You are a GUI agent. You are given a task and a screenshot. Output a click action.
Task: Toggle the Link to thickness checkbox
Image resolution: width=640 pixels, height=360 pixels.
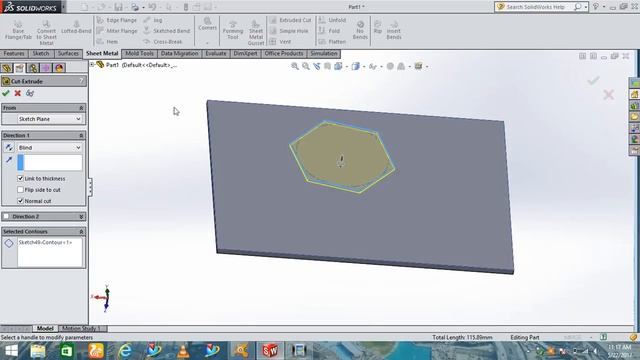[x=20, y=178]
